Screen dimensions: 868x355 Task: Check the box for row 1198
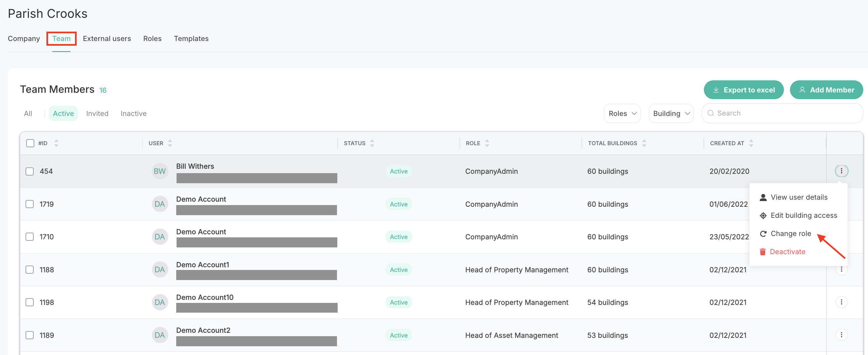pyautogui.click(x=30, y=303)
